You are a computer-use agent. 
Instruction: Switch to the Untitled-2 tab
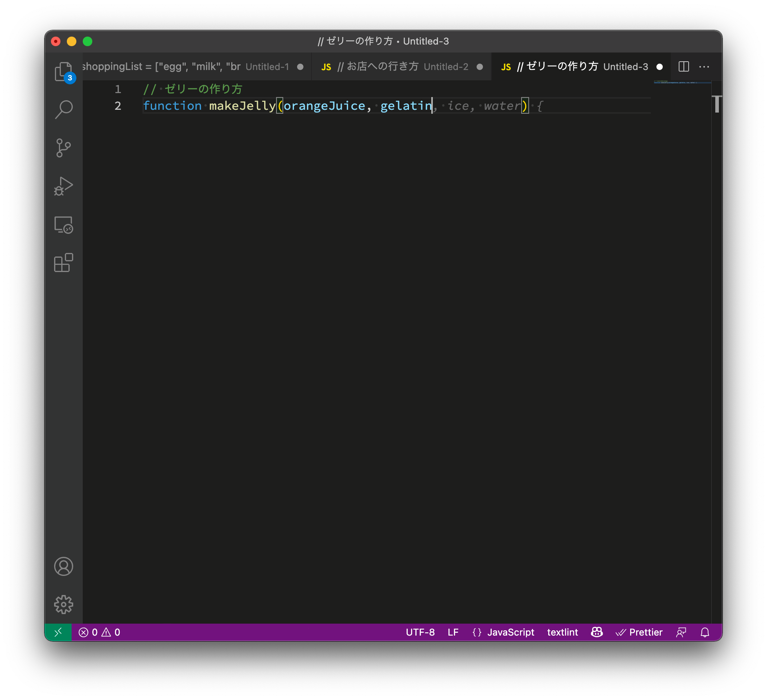[402, 66]
